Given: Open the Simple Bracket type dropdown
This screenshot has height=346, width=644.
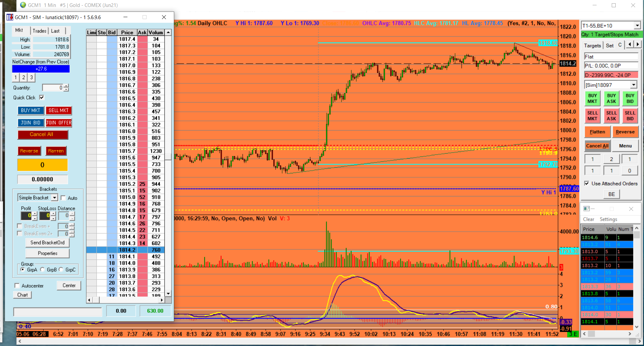Looking at the screenshot, I should (55, 197).
